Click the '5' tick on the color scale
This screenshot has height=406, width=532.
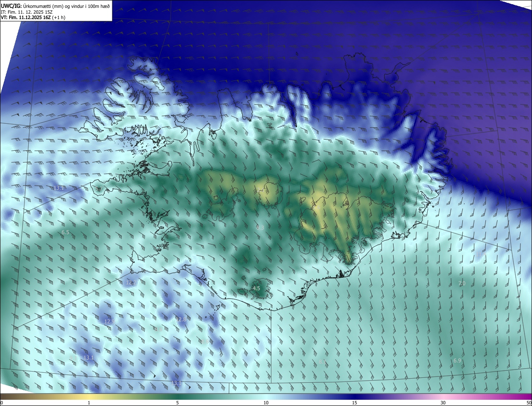click(177, 403)
